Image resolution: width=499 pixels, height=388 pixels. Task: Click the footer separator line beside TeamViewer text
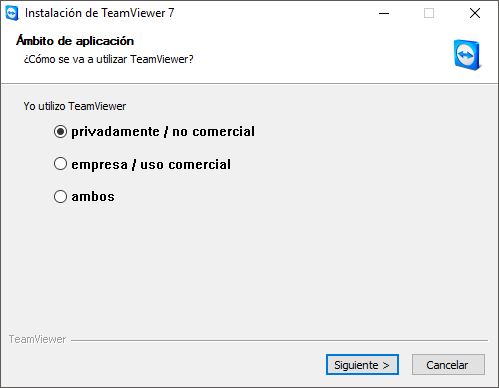(x=279, y=340)
